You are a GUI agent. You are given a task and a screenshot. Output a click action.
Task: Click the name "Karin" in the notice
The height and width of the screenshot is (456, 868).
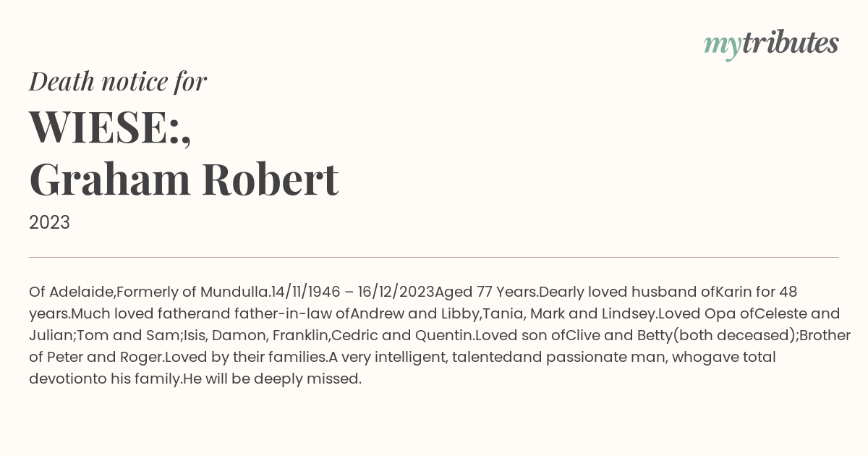coord(733,292)
